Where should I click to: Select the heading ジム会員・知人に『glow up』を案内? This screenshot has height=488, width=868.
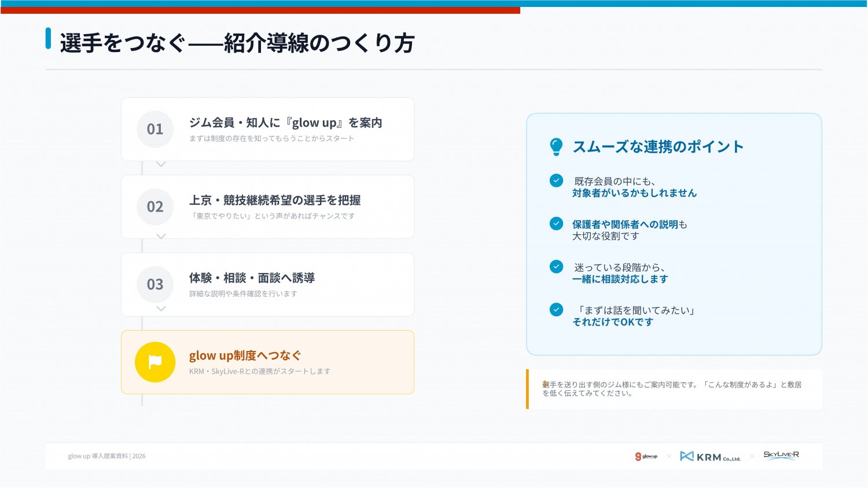[x=285, y=123]
